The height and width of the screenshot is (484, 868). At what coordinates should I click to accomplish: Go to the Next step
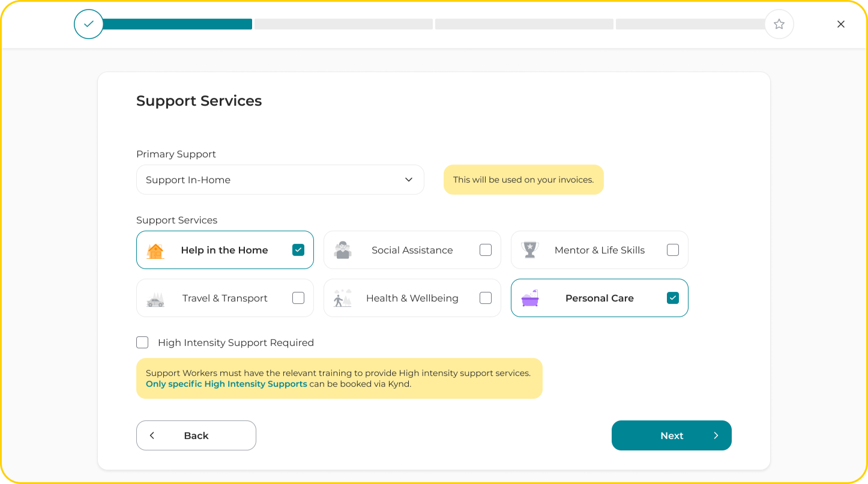click(x=671, y=435)
